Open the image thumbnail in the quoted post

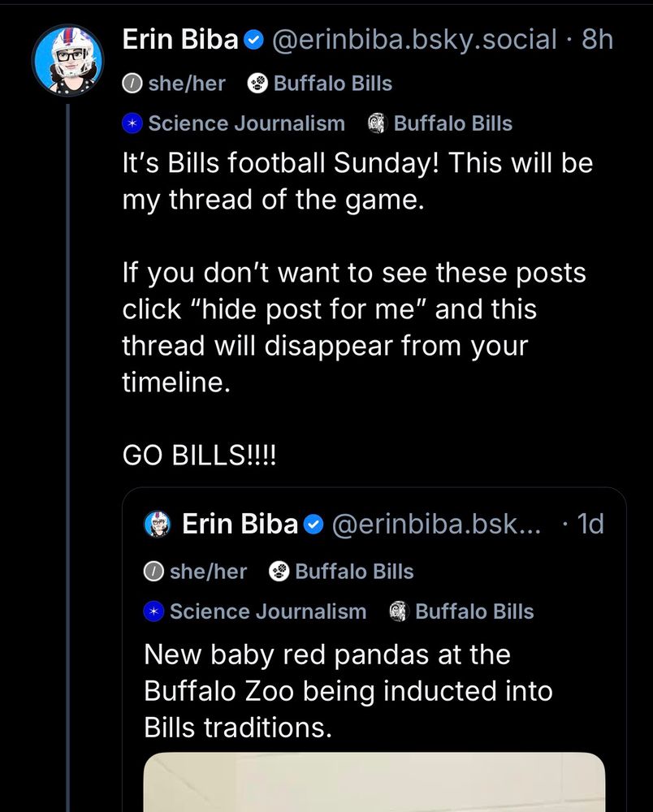click(374, 783)
